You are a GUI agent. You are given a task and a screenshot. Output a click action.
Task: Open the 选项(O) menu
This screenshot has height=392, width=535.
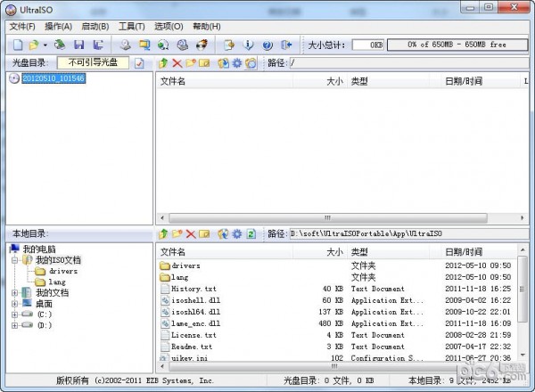coord(169,27)
